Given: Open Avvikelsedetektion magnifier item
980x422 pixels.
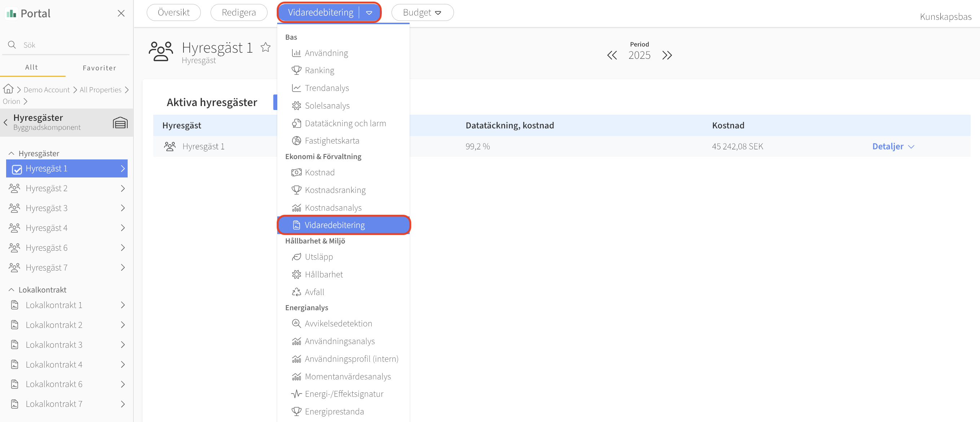Looking at the screenshot, I should coord(343,324).
